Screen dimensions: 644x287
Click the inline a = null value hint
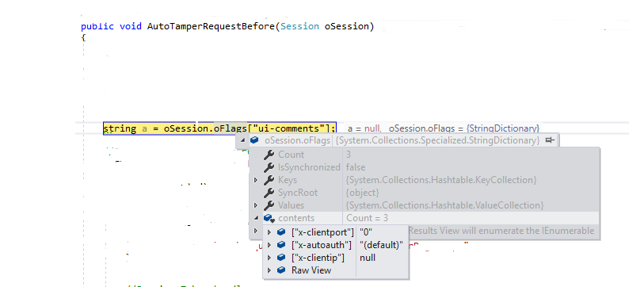coord(364,128)
